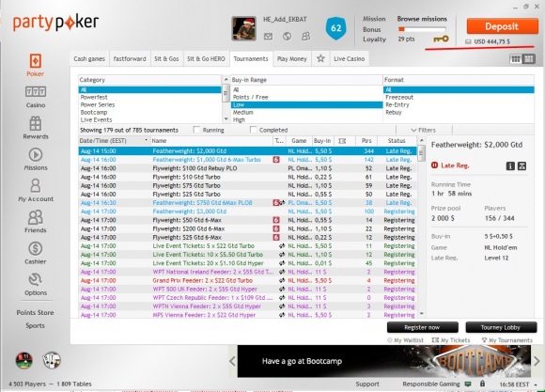The image size is (545, 392).
Task: Open the Friends icon in sidebar
Action: tap(36, 217)
